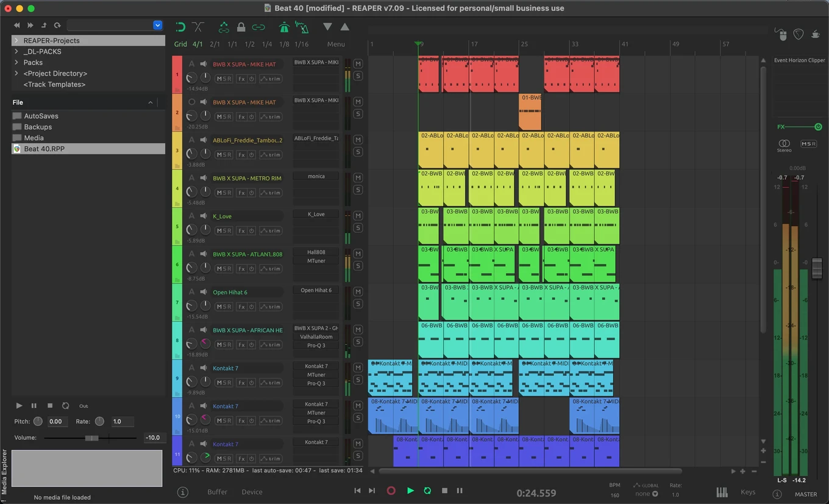The height and width of the screenshot is (504, 829).
Task: Click the envelope points move icon
Action: click(x=224, y=27)
